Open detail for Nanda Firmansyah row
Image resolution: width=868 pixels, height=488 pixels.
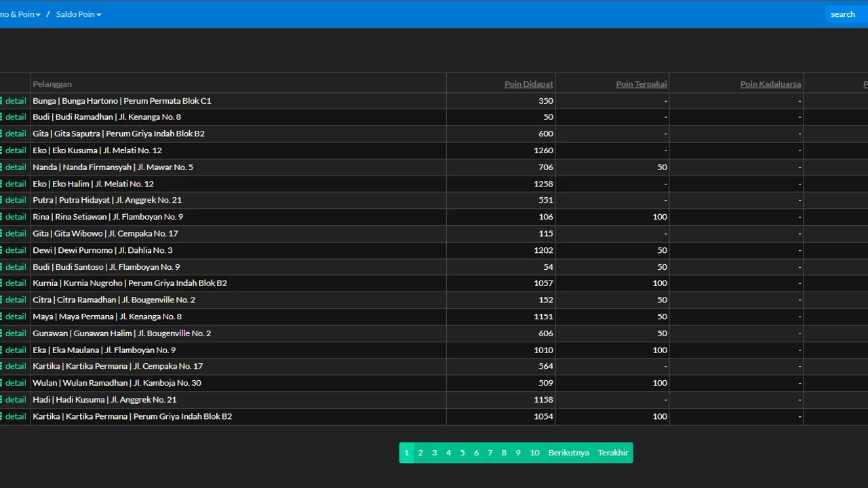pos(14,167)
